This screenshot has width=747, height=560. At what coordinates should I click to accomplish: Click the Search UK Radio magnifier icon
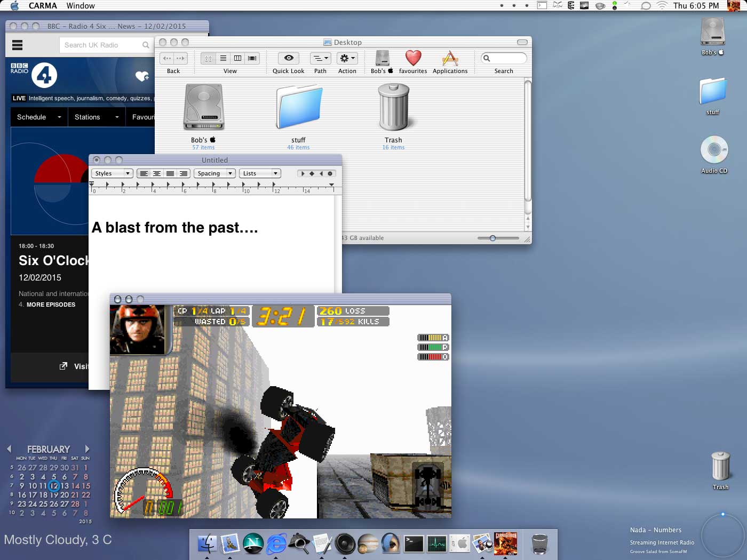146,45
